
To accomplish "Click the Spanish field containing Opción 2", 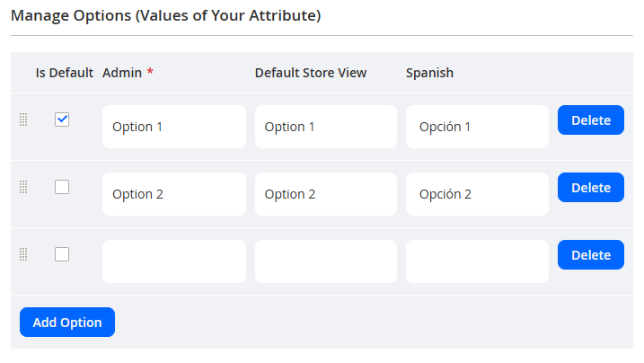I will click(477, 194).
